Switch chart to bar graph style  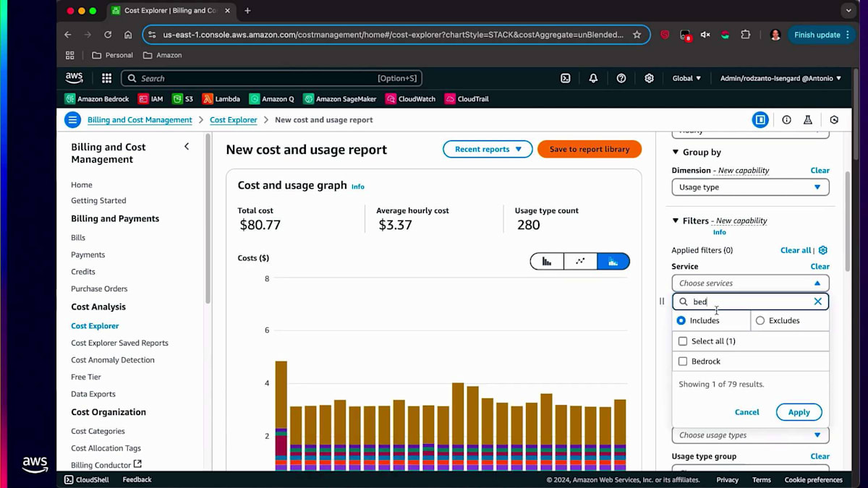(547, 261)
